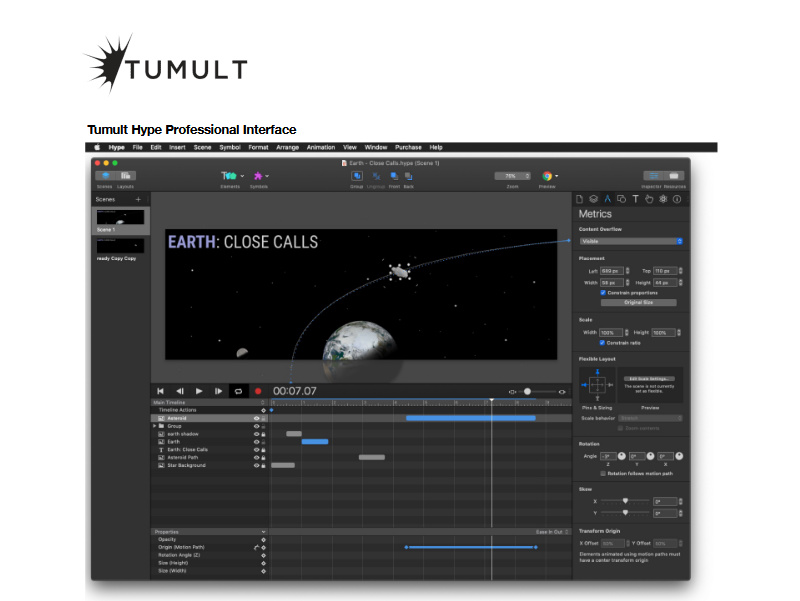The image size is (800, 601).
Task: Open the Format menu
Action: click(x=258, y=147)
